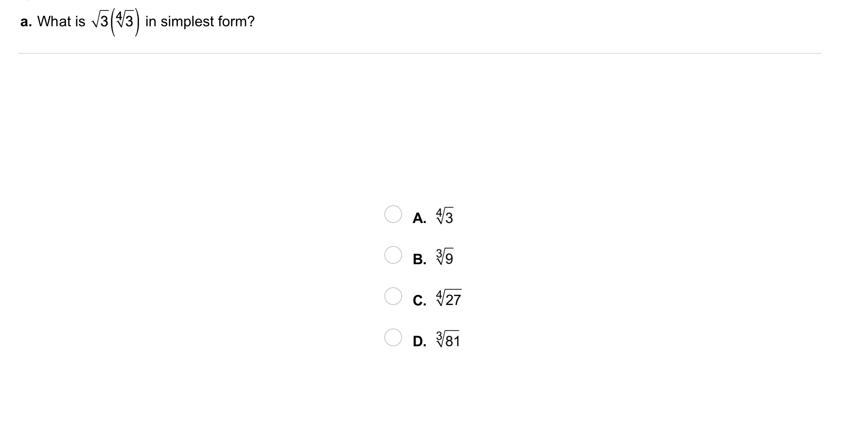Click the 'What is' question text
The height and width of the screenshot is (442, 868).
click(61, 22)
